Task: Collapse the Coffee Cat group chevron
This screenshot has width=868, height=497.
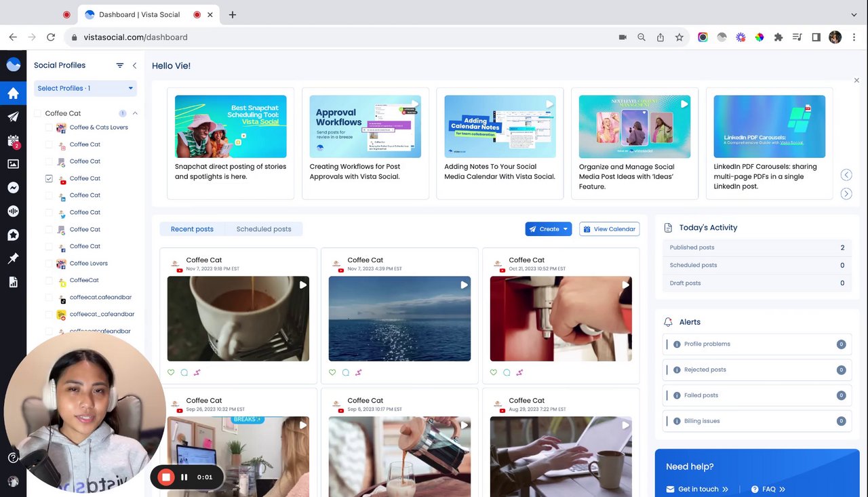Action: (135, 113)
